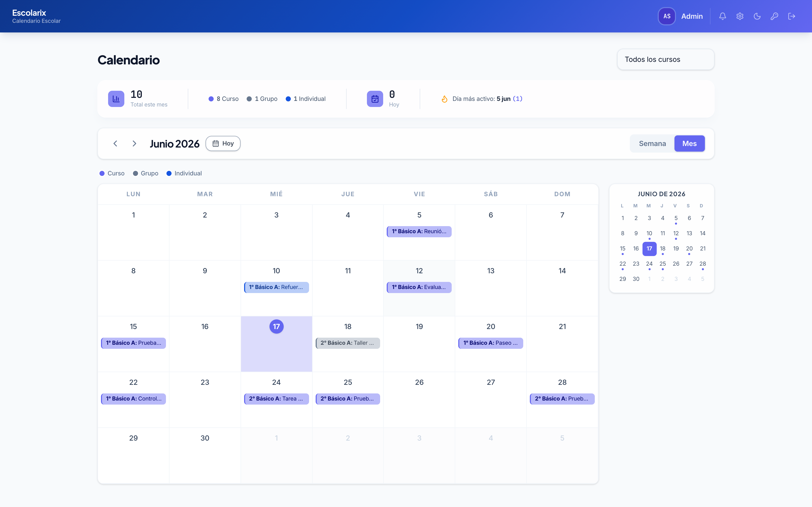
Task: Open the 1° Básico A Reunió event
Action: tap(419, 231)
